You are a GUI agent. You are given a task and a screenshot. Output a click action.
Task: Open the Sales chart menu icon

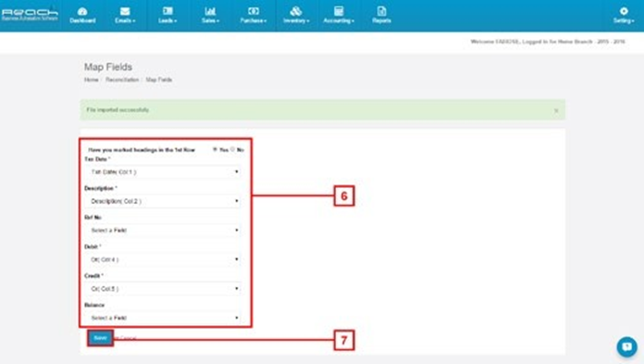(210, 11)
